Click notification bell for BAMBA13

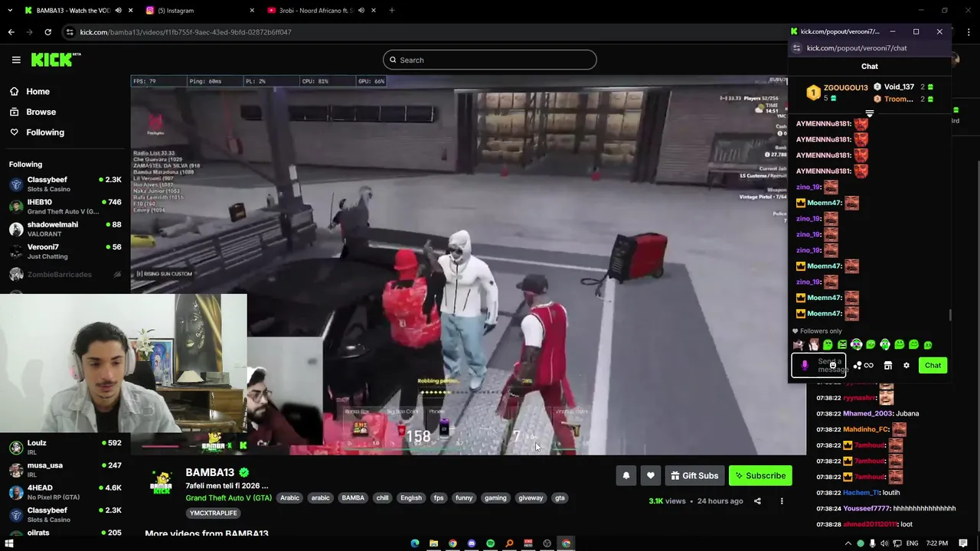coord(626,475)
